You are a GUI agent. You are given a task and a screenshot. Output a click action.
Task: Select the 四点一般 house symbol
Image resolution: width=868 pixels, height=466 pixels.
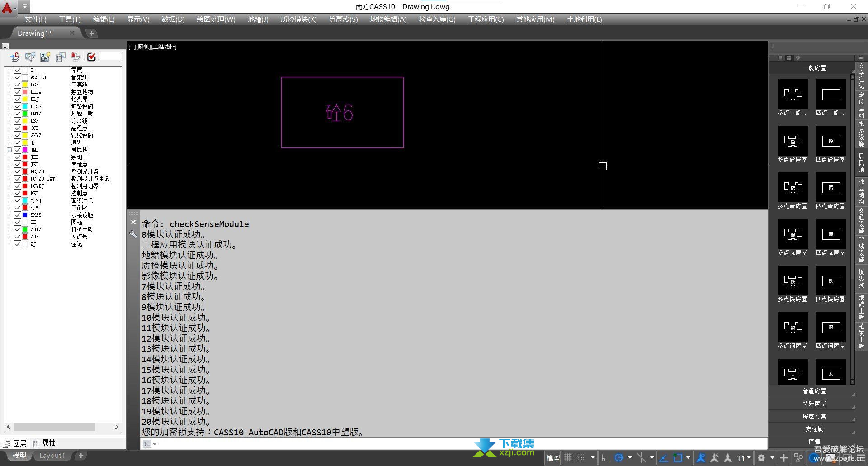[831, 94]
